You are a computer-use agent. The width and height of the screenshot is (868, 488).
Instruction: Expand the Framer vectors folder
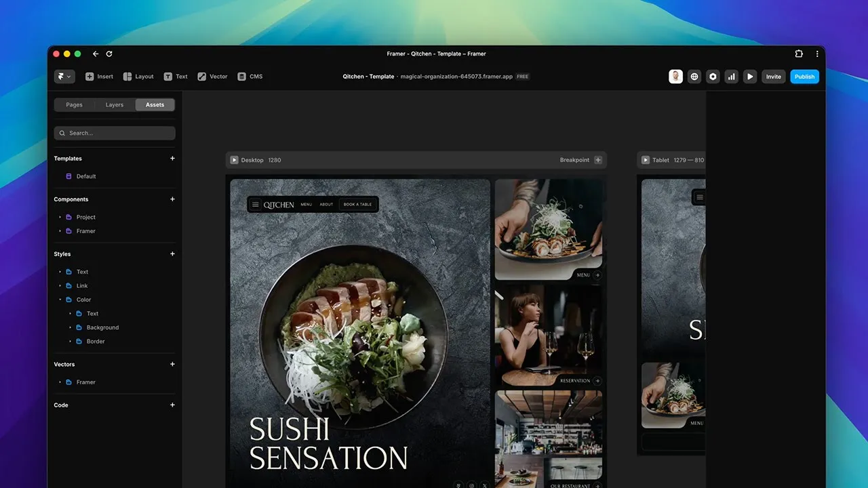60,382
